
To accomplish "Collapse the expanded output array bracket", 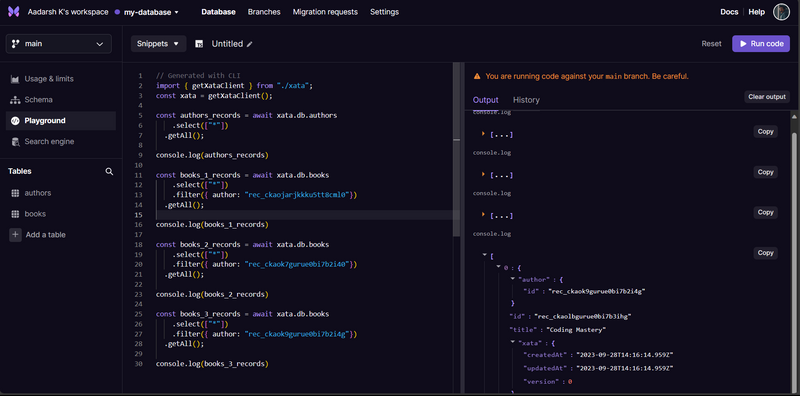I will pos(484,254).
